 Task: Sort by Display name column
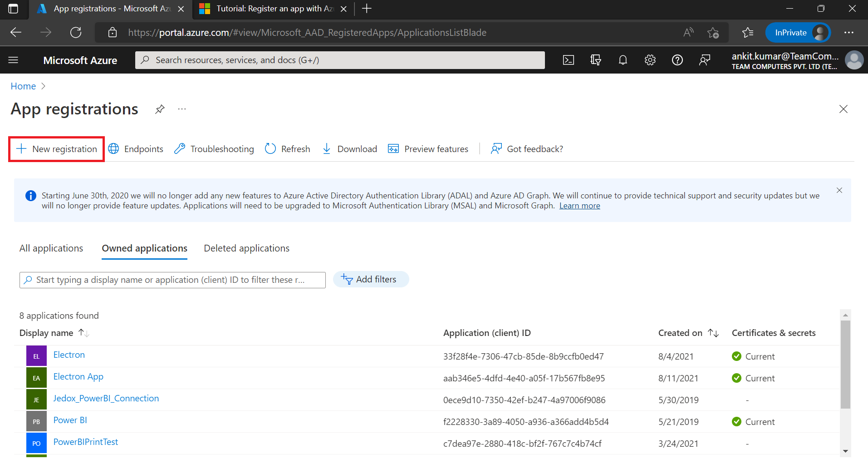pos(54,333)
